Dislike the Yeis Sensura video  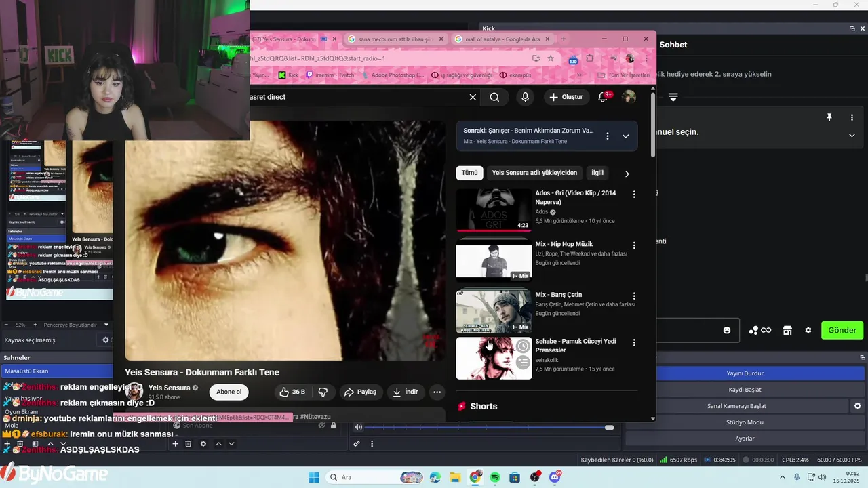click(x=323, y=392)
